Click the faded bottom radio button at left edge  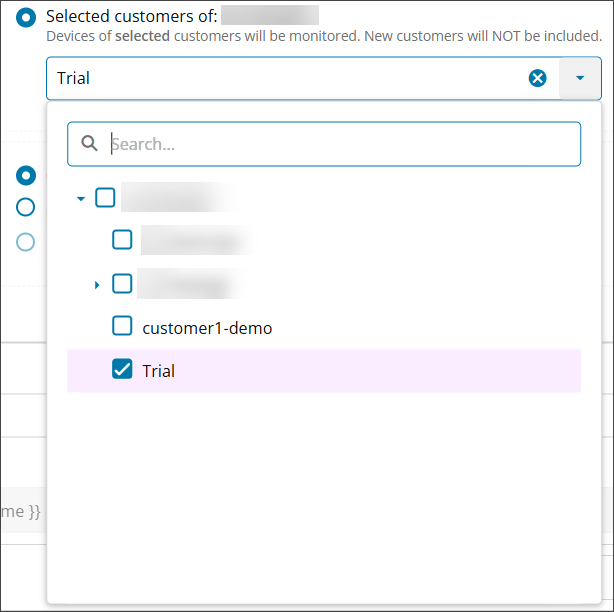26,241
